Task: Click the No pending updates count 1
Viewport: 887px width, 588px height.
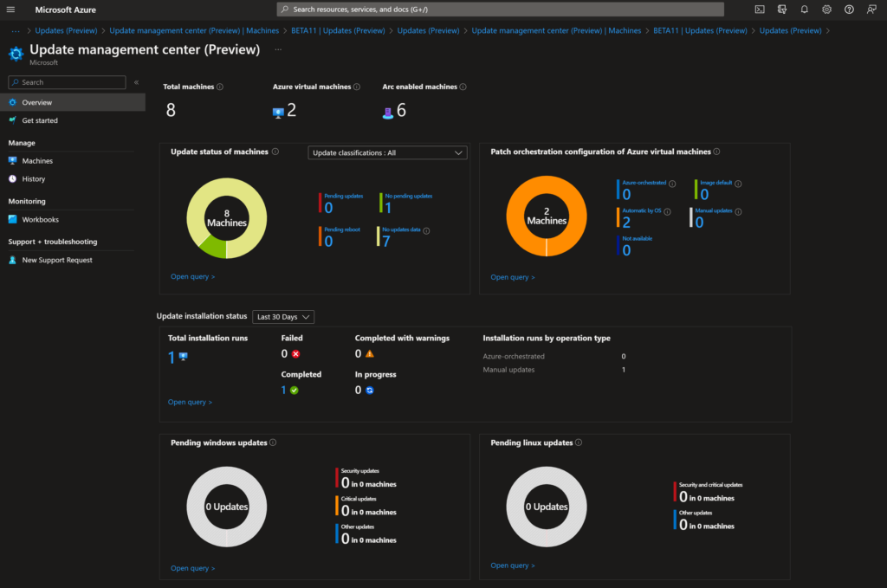Action: point(388,208)
